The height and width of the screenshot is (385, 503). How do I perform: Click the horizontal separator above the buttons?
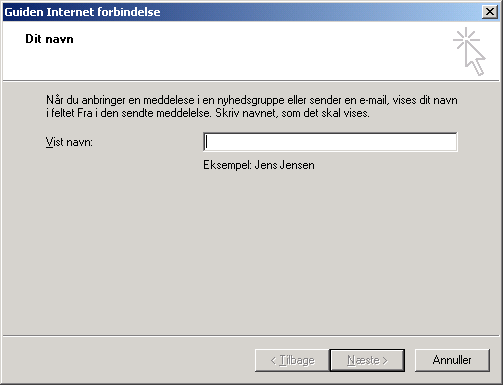(251, 336)
